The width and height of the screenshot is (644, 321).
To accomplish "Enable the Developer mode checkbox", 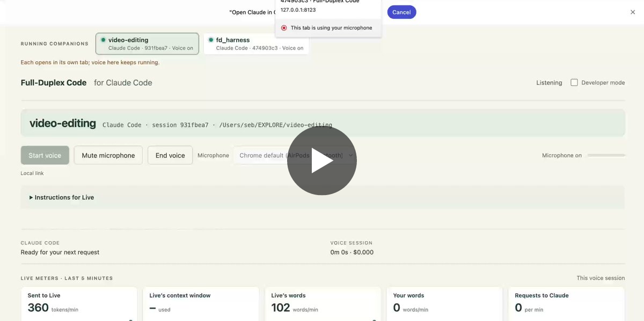I will [574, 83].
